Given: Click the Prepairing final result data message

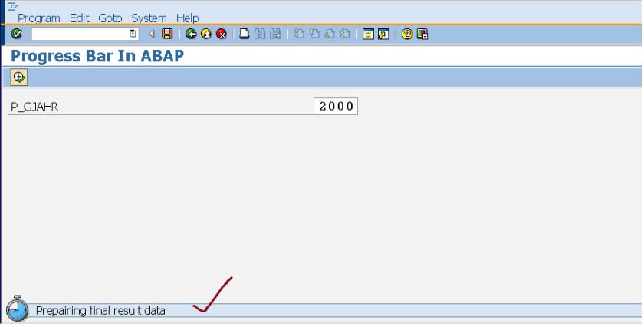Looking at the screenshot, I should [100, 311].
